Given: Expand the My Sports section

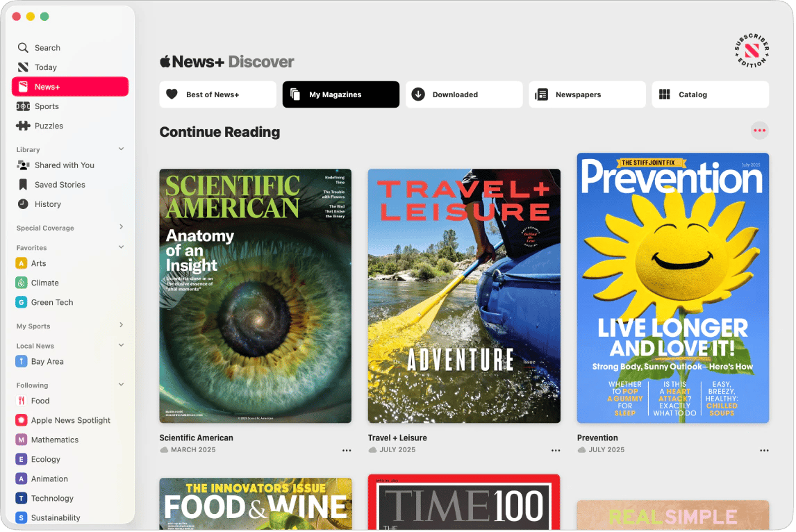Looking at the screenshot, I should pos(121,325).
